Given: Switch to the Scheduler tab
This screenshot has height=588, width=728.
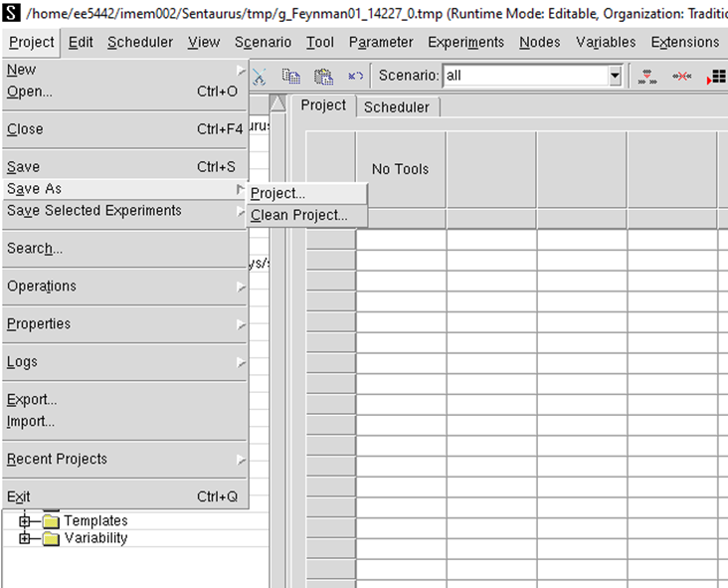Looking at the screenshot, I should click(397, 106).
